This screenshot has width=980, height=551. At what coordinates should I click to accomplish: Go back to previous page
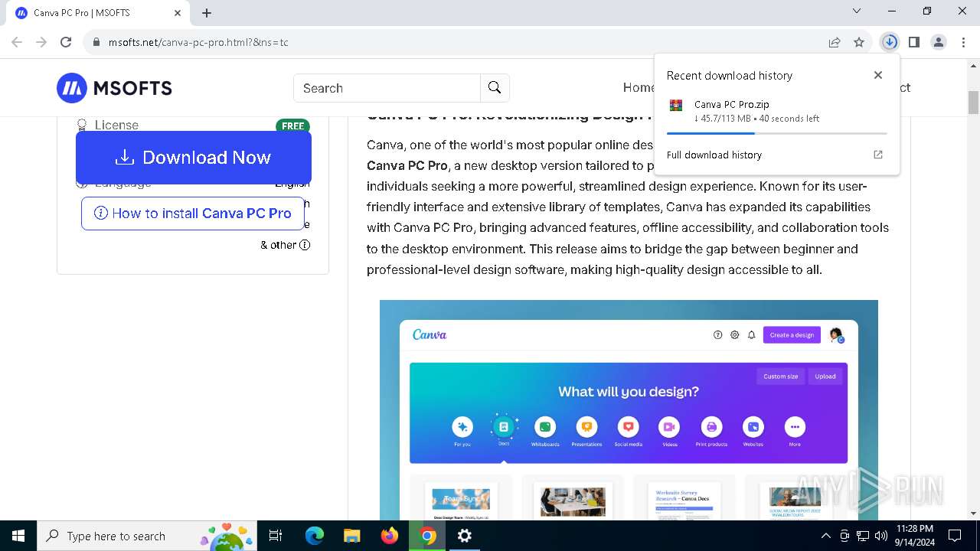click(17, 42)
